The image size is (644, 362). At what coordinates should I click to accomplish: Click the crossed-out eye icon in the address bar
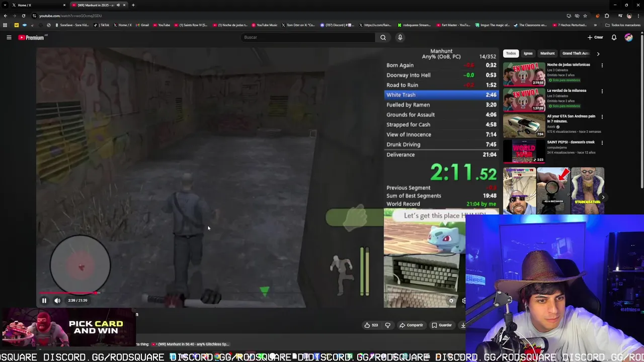click(x=577, y=16)
